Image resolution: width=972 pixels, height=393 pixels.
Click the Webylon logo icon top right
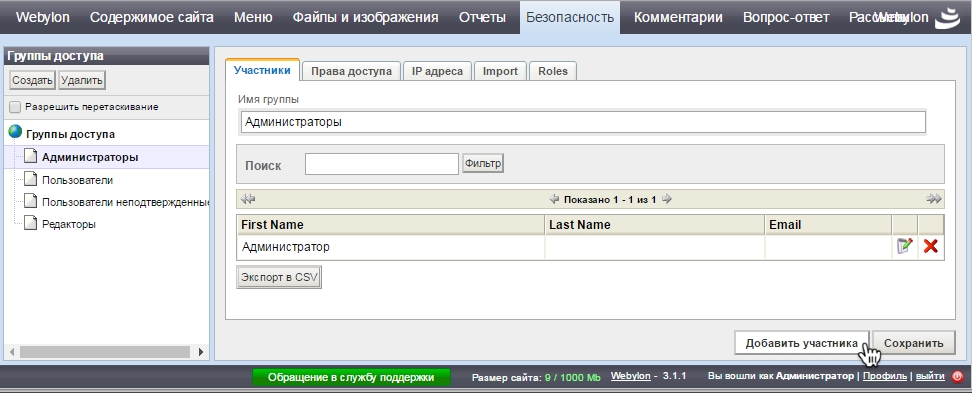pyautogui.click(x=947, y=17)
